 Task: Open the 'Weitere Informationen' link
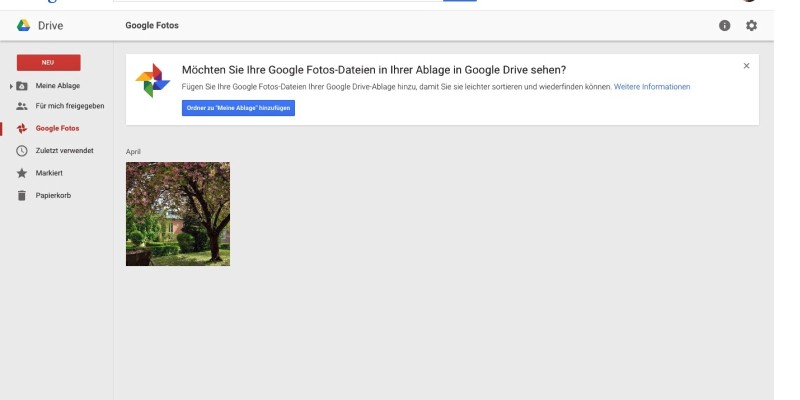(x=652, y=87)
